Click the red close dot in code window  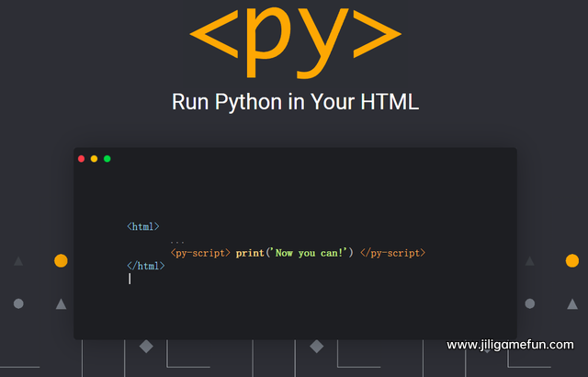tap(81, 159)
